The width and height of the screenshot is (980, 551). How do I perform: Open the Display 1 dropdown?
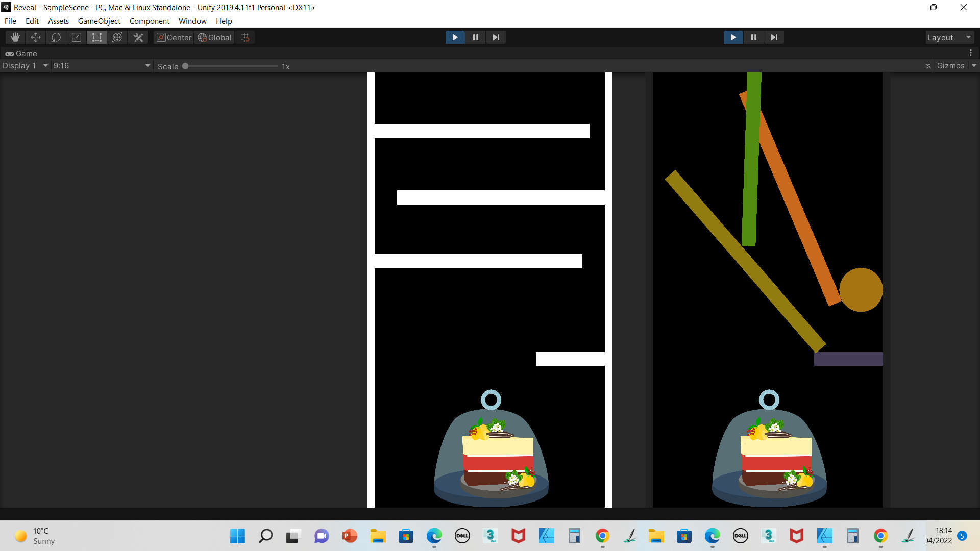[24, 65]
